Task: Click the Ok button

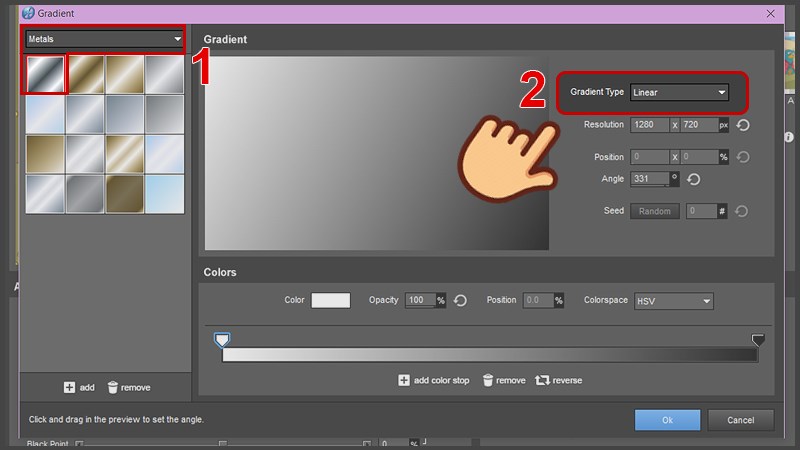Action: click(667, 420)
